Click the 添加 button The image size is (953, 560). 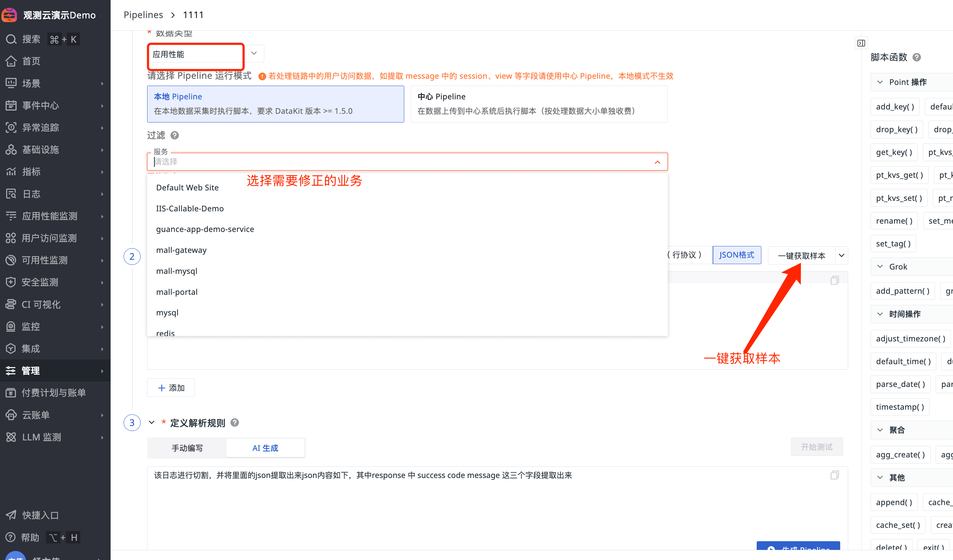coord(171,388)
